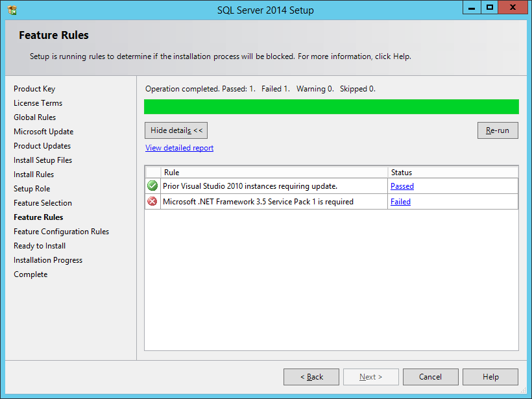The width and height of the screenshot is (532, 399).
Task: Open the Failed status link
Action: coord(400,202)
